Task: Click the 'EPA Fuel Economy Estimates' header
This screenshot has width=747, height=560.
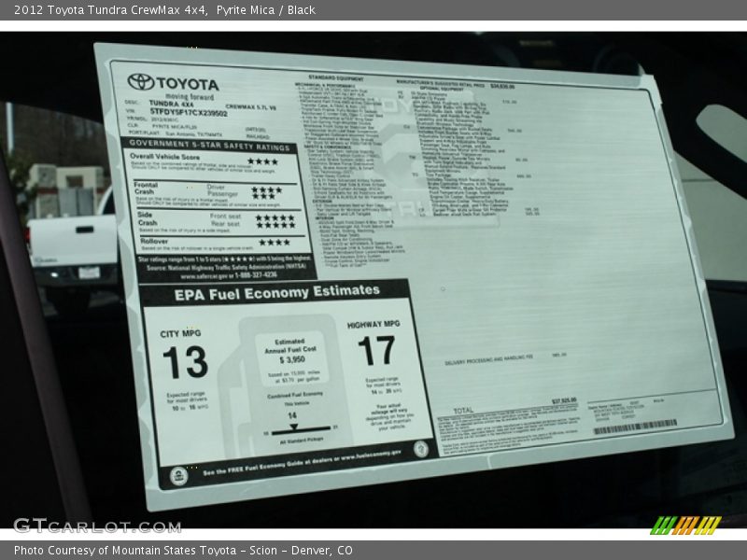Action: (276, 293)
